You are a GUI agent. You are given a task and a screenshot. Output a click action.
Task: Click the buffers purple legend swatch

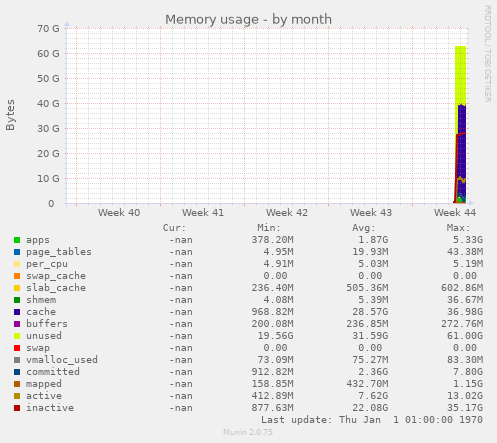(x=17, y=324)
